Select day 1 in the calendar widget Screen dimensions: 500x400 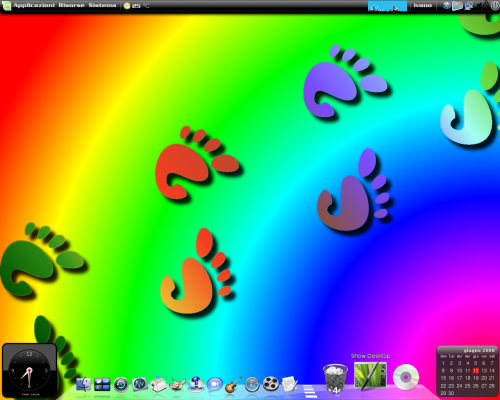(443, 363)
